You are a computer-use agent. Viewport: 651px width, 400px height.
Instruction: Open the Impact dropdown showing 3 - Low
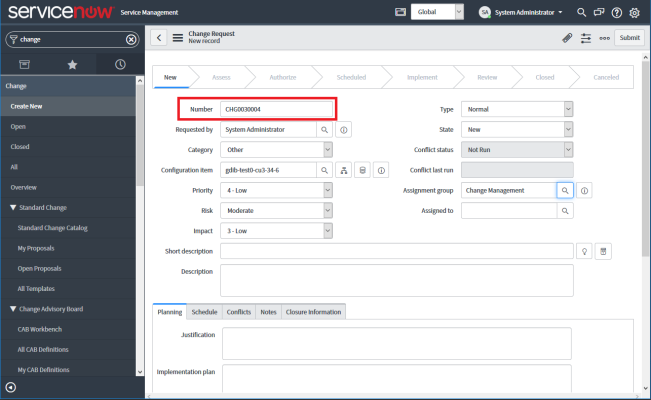click(276, 231)
